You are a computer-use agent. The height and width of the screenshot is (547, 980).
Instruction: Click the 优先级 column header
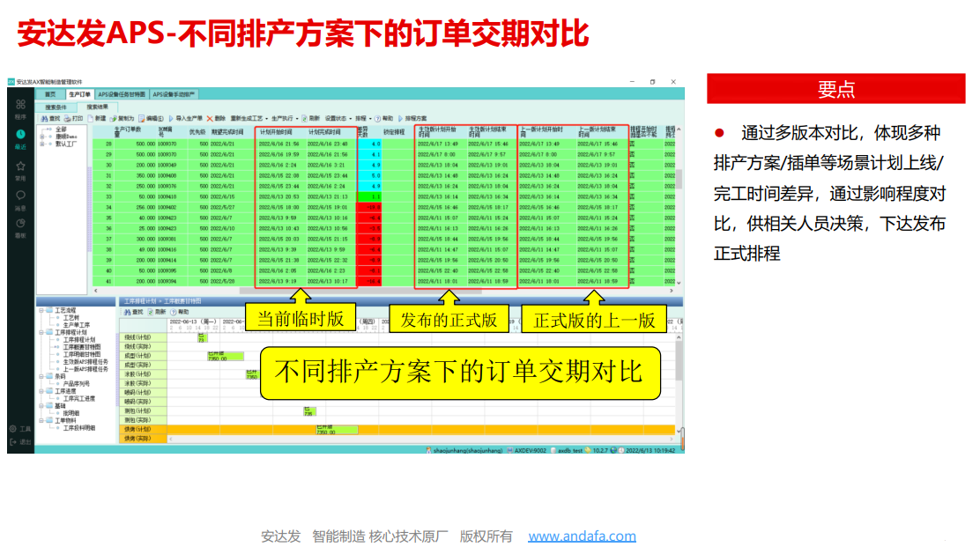tap(197, 132)
